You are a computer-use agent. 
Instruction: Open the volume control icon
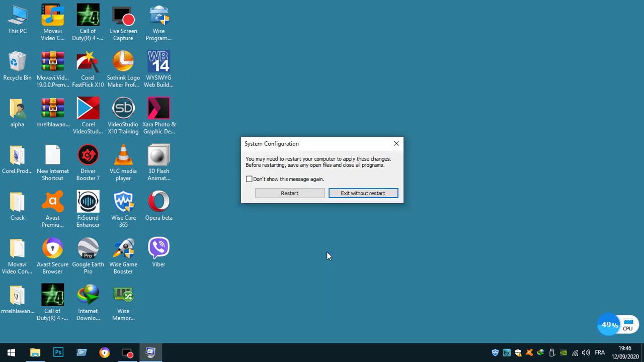586,353
